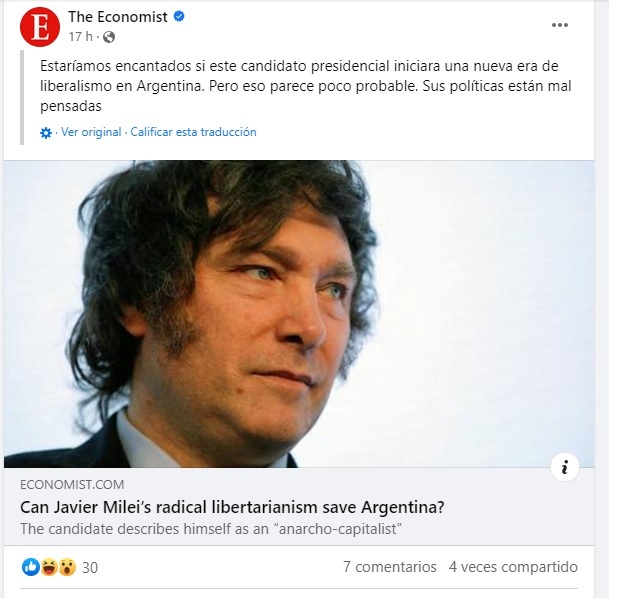Click the wow reaction emoji
This screenshot has height=601, width=618.
67,568
